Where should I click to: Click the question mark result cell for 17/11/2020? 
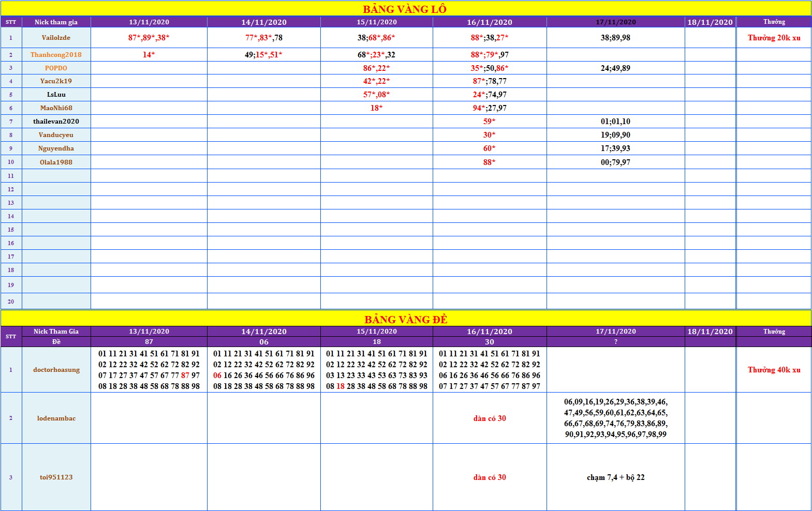(615, 342)
